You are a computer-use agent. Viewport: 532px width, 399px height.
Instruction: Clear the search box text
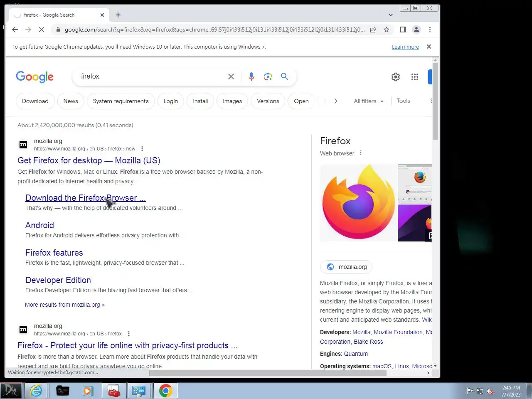coord(231,76)
